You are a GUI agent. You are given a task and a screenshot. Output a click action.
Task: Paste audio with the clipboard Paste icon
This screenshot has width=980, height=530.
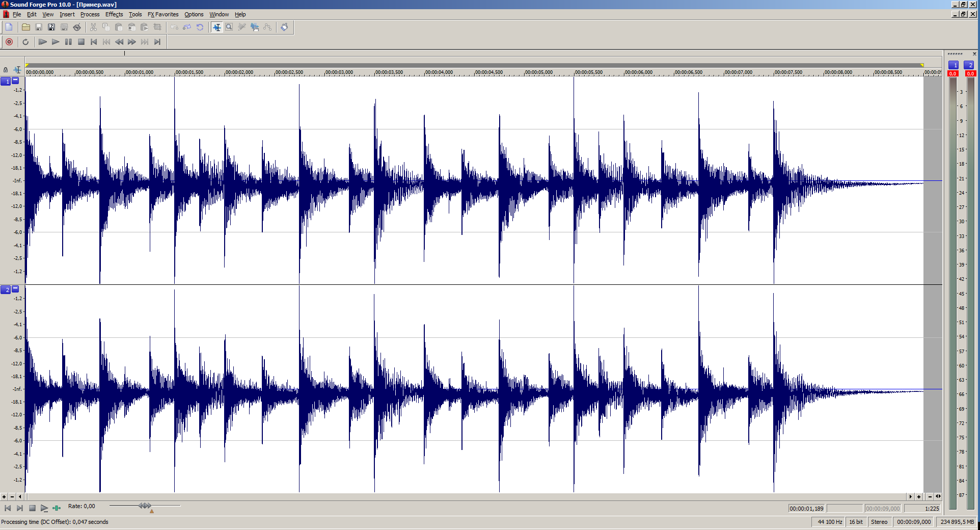119,27
